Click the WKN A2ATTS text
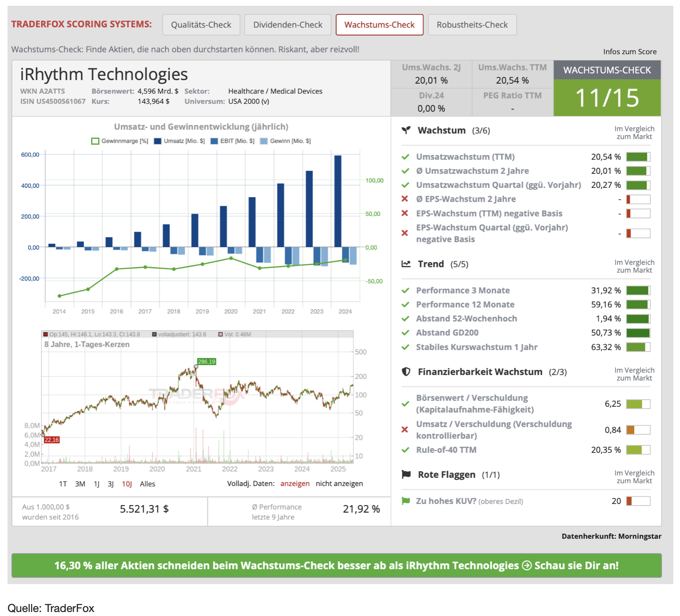The width and height of the screenshot is (680, 616). (42, 91)
